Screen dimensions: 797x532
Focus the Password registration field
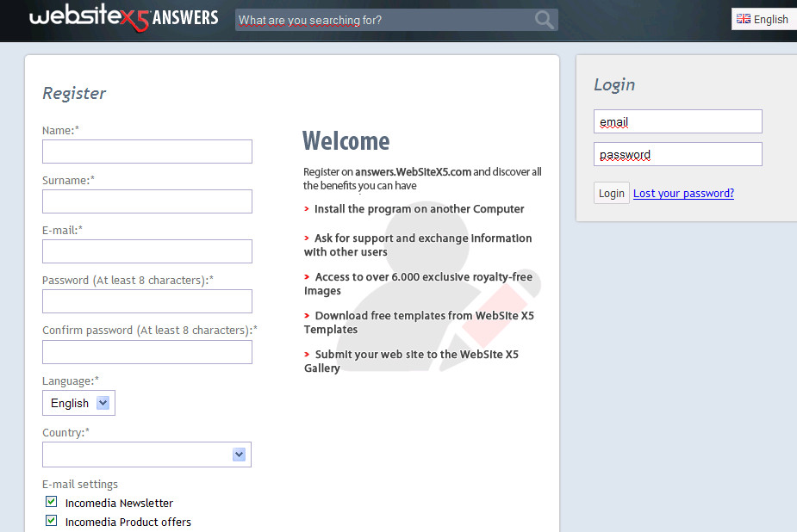(x=146, y=301)
